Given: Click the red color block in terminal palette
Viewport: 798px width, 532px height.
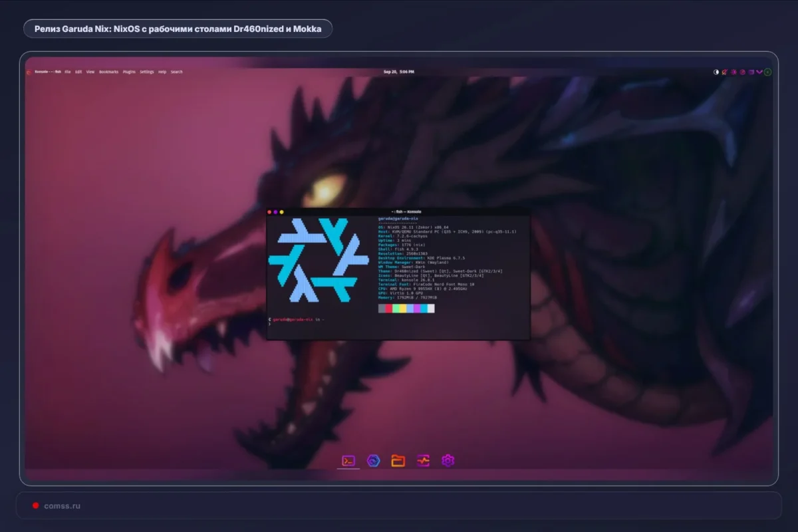Looking at the screenshot, I should coord(389,308).
